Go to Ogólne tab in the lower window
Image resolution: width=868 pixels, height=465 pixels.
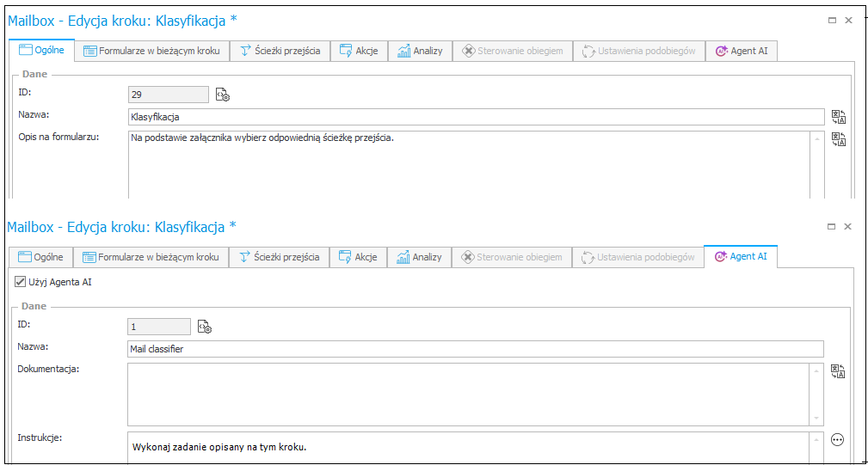click(x=40, y=257)
